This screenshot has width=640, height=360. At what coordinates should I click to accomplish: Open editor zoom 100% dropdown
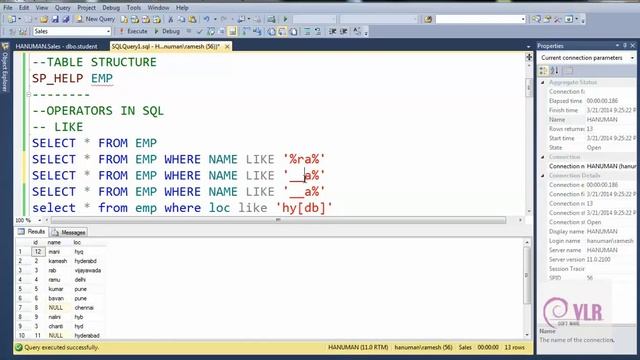point(40,220)
